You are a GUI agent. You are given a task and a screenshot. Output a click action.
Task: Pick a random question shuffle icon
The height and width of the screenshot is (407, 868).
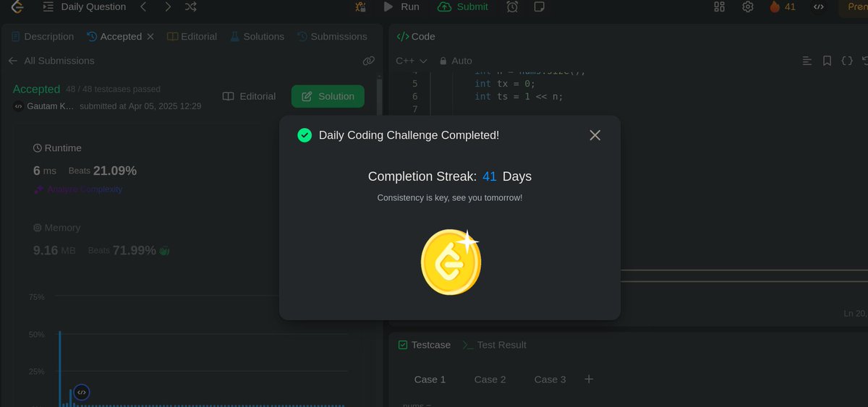coord(191,7)
